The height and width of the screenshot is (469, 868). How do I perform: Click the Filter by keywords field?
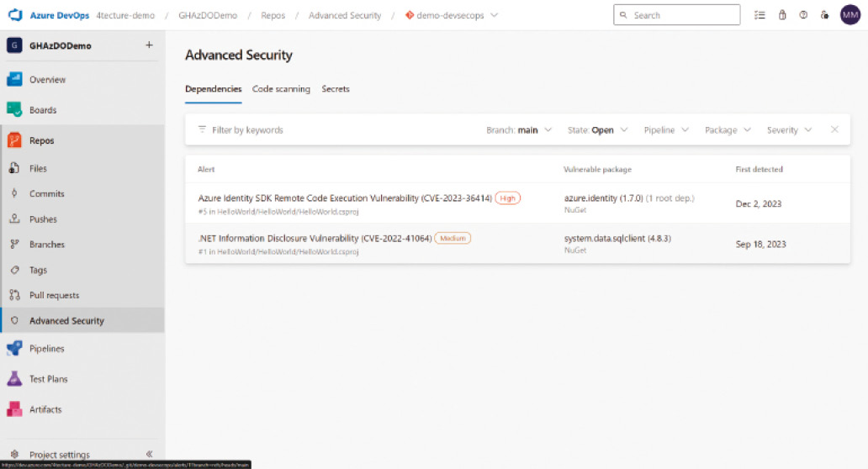click(247, 130)
